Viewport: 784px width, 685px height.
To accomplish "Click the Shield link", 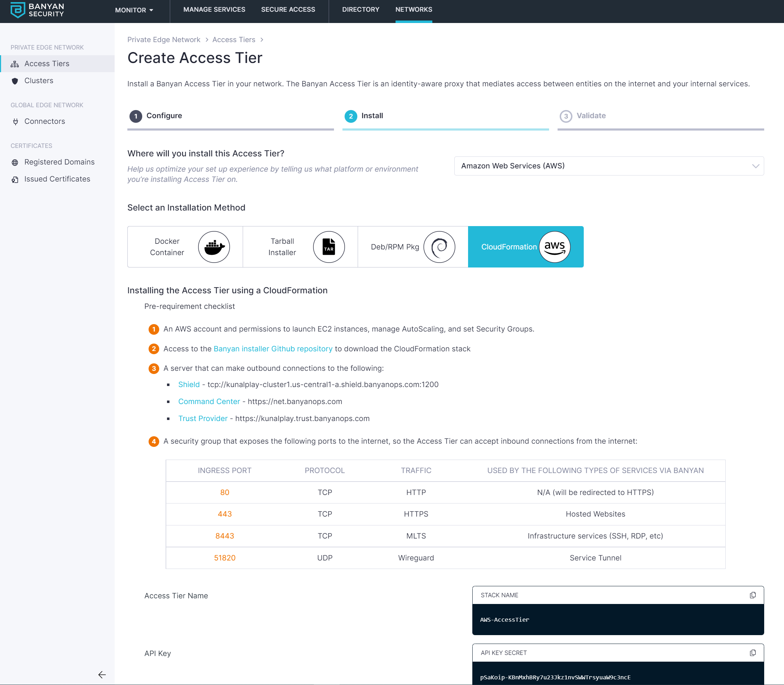I will tap(189, 385).
